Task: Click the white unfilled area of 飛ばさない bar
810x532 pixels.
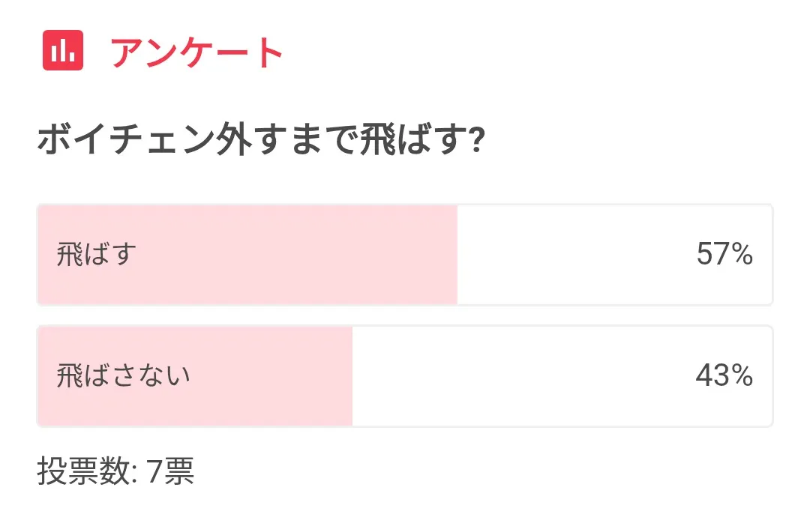Action: 517,376
